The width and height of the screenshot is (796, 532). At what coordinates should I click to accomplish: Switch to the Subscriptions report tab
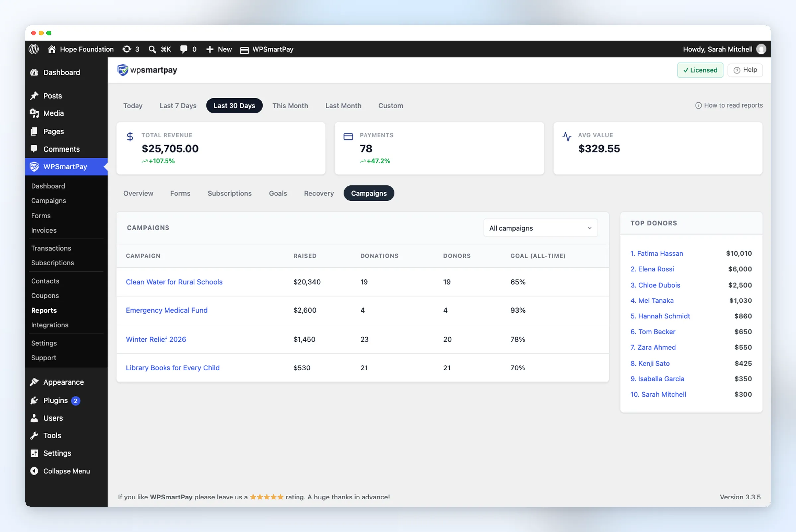pyautogui.click(x=230, y=193)
